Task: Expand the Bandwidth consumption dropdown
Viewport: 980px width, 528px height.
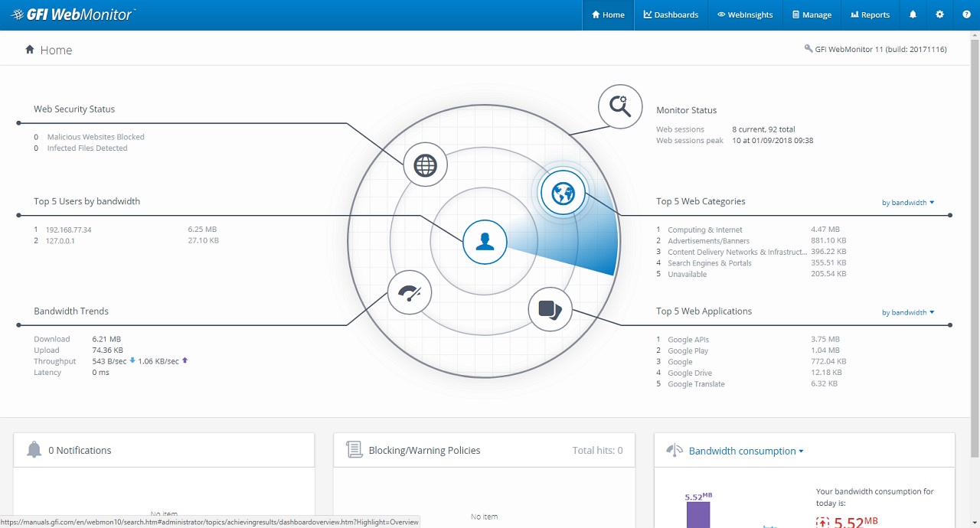Action: [746, 451]
